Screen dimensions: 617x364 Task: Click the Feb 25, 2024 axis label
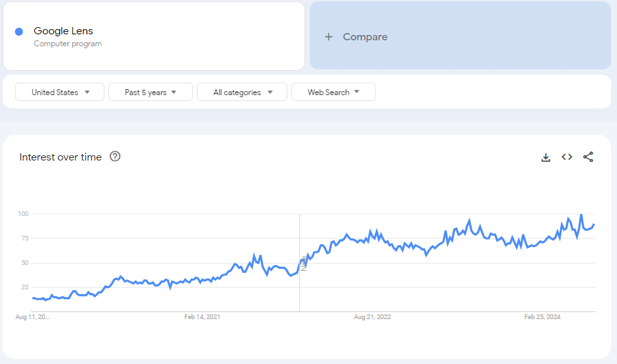pos(542,317)
